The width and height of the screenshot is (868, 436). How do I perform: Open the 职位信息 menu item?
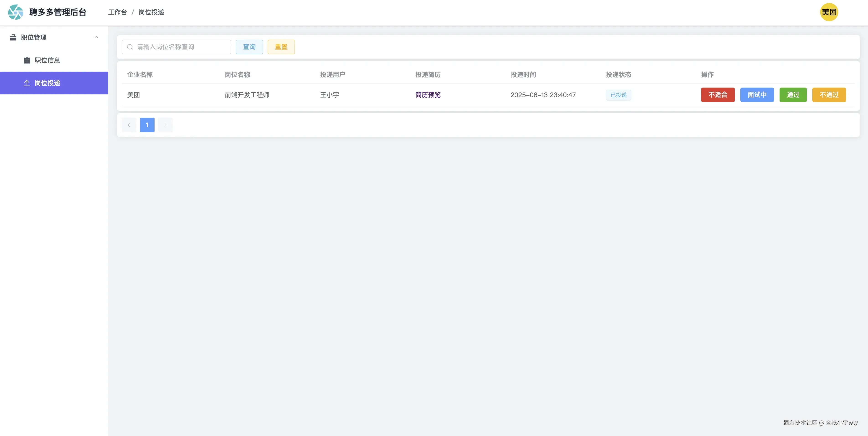(x=47, y=60)
